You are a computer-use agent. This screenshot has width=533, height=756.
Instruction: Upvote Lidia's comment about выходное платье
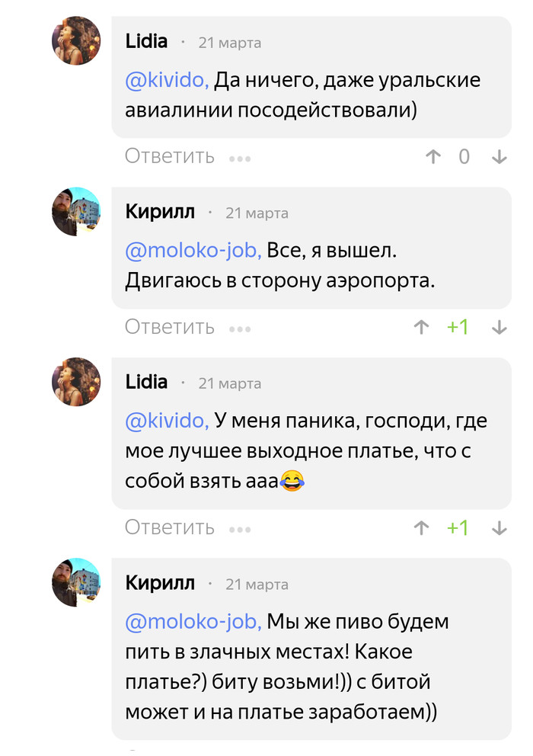point(420,528)
